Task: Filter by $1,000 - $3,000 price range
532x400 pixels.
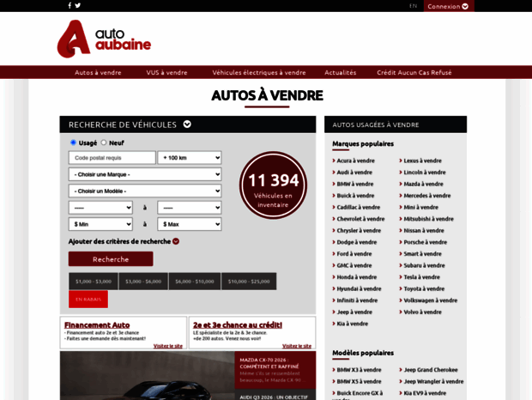Action: [x=94, y=282]
